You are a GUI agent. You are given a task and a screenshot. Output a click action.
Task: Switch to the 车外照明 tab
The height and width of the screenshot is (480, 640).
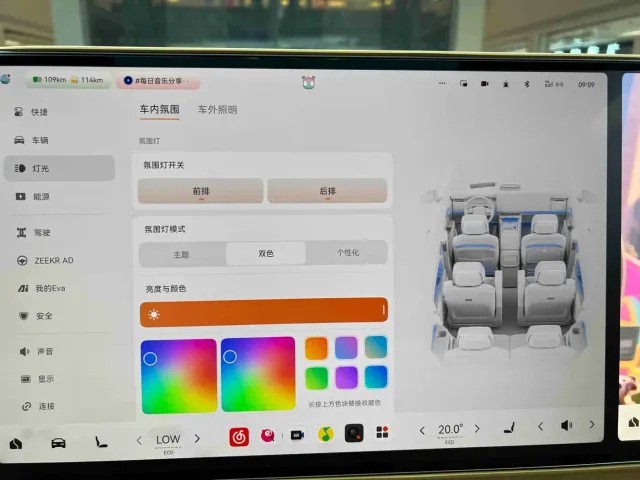tap(218, 110)
